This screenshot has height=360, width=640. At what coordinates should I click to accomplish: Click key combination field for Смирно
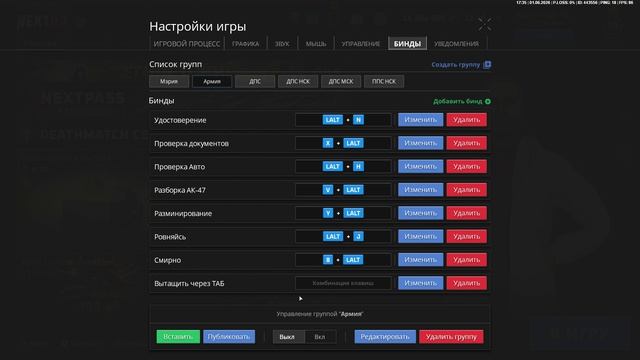tap(343, 260)
